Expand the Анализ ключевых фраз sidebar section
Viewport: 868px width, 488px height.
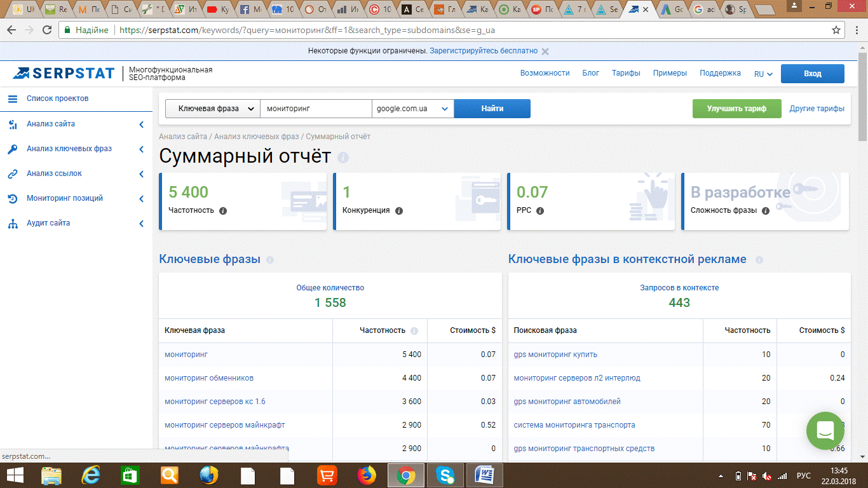click(142, 149)
